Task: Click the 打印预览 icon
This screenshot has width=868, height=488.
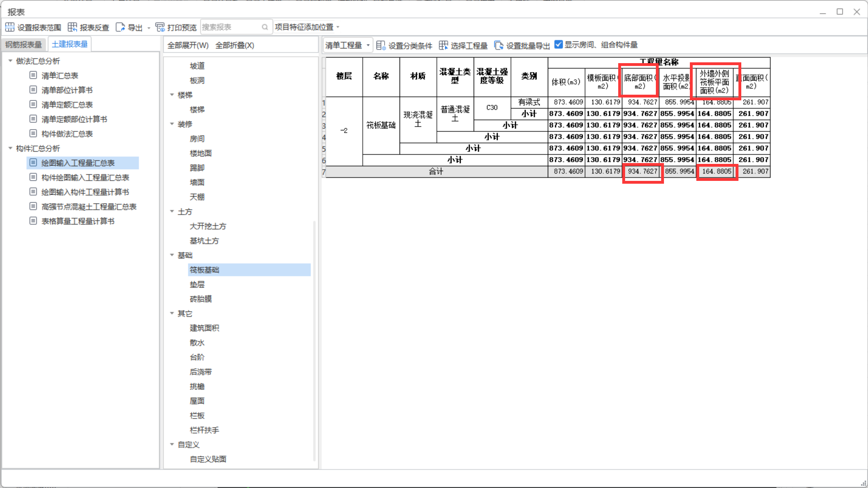Action: coord(160,27)
